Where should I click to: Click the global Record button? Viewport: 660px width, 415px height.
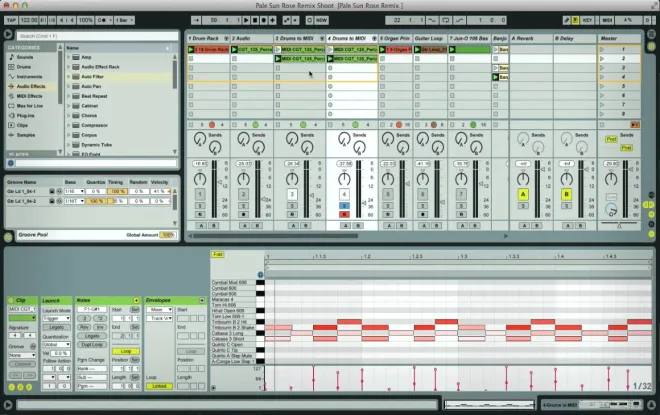pos(264,20)
